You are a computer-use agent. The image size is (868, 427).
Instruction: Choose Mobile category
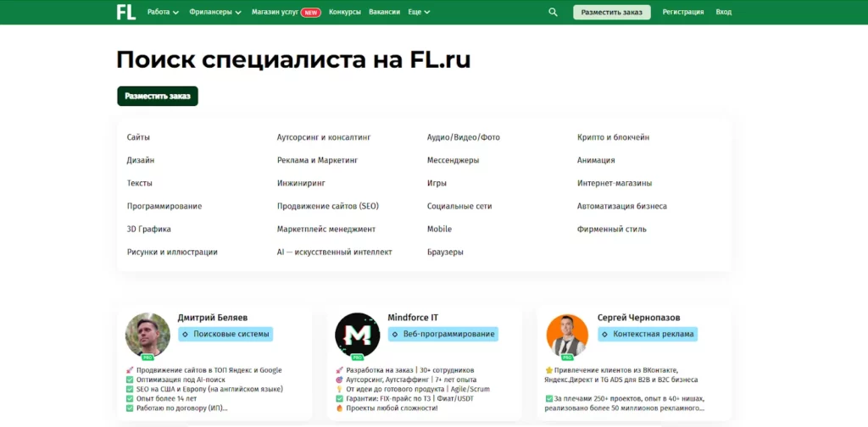440,229
